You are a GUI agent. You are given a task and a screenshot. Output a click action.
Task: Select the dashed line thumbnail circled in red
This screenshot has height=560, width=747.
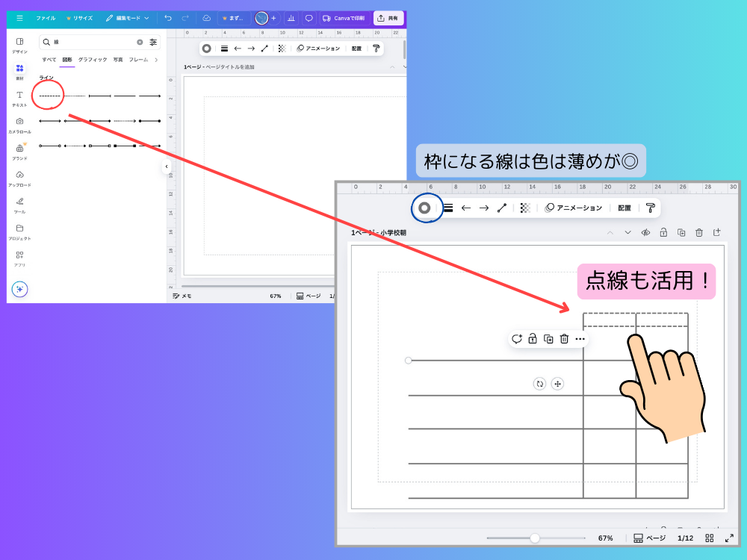49,96
